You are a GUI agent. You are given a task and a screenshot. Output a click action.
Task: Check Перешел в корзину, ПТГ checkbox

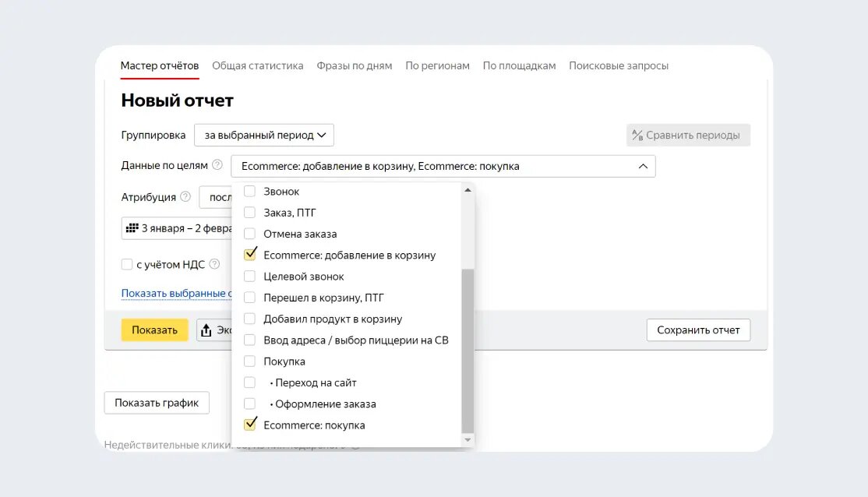pos(249,298)
